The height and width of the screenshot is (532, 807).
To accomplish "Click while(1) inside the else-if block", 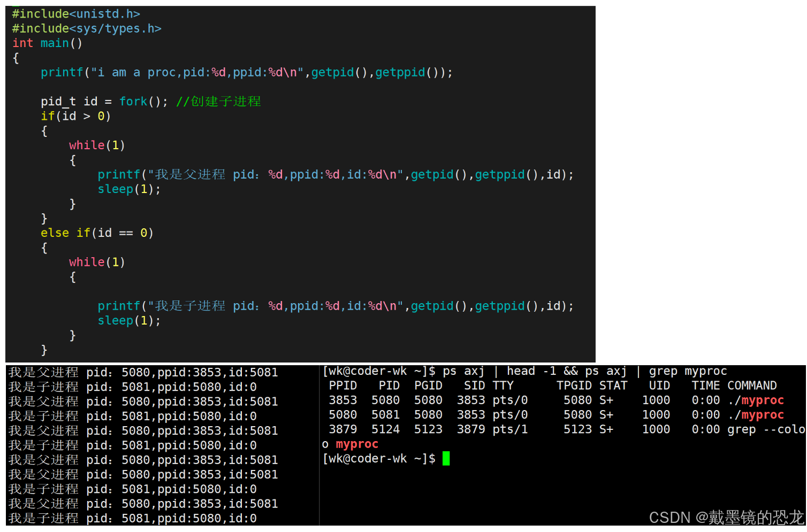I will click(97, 263).
